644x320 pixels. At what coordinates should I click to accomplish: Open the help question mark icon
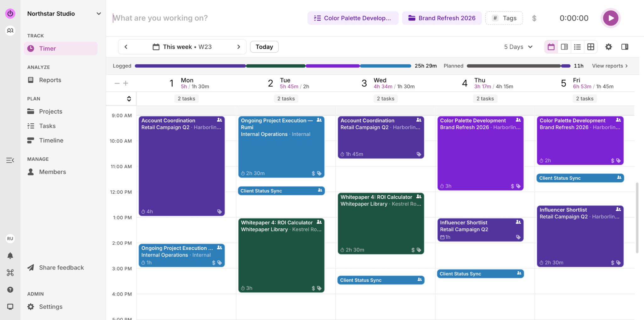(x=10, y=290)
